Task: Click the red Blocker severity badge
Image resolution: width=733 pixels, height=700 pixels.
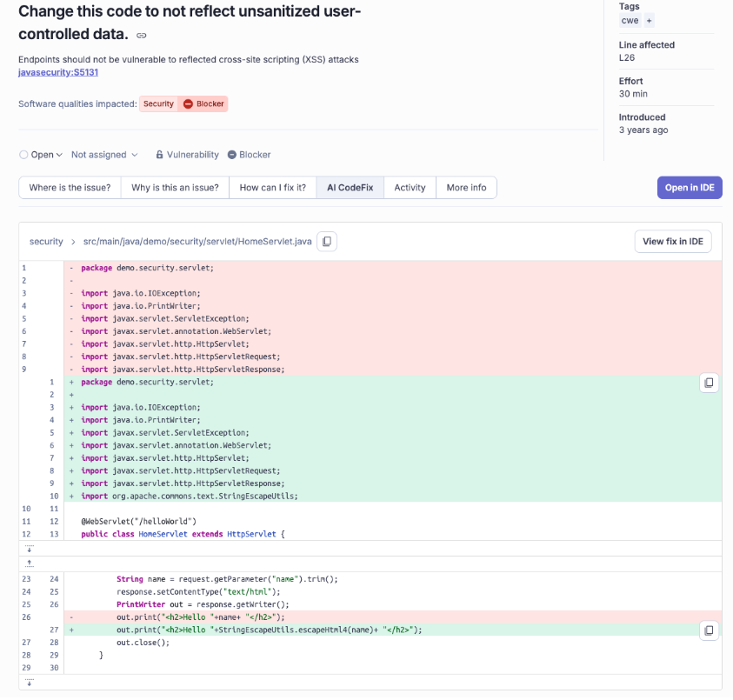Action: point(203,103)
